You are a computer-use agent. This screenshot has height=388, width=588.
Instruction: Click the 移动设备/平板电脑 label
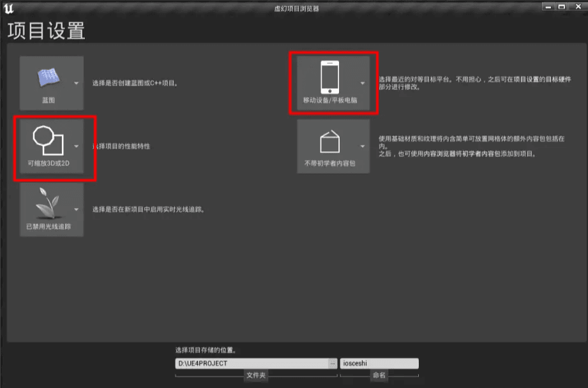click(330, 100)
